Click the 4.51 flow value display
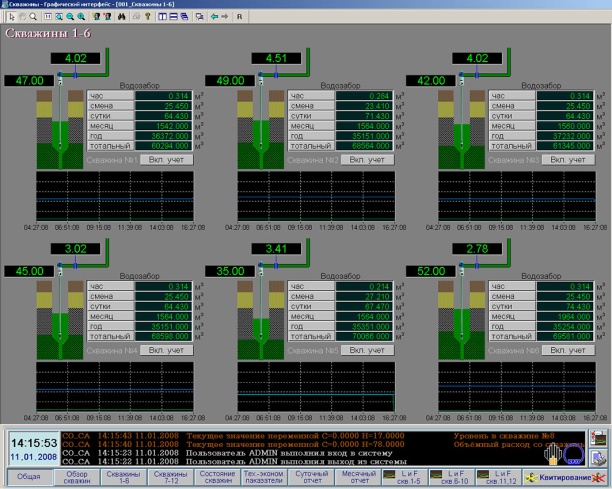612x489 pixels. (276, 58)
